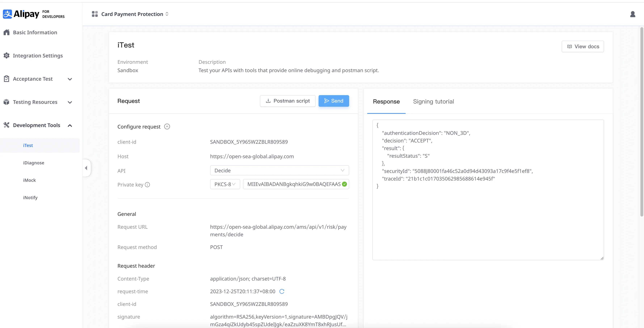Image resolution: width=644 pixels, height=328 pixels.
Task: Collapse the Configure request section
Action: click(x=167, y=126)
